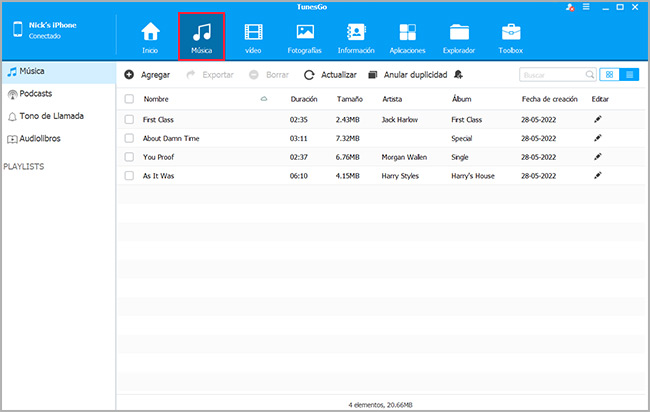The width and height of the screenshot is (650, 412).
Task: Click the Nick's iPhone device icon
Action: [18, 29]
